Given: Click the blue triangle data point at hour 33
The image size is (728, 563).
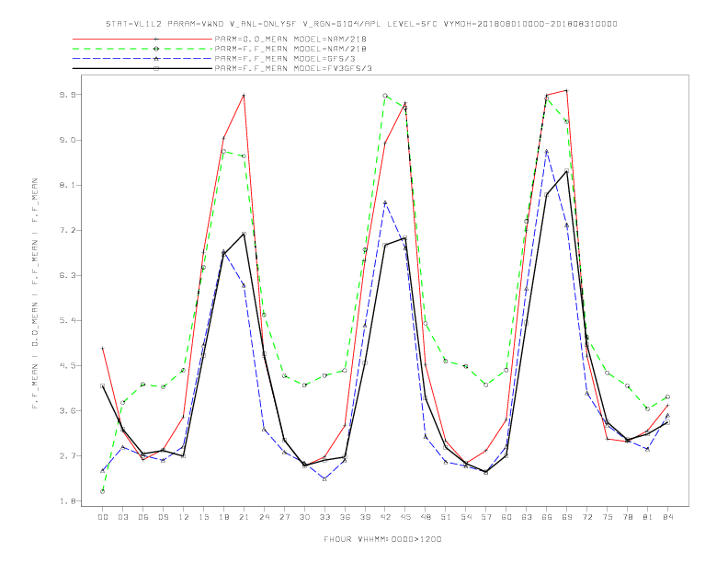Looking at the screenshot, I should (324, 478).
